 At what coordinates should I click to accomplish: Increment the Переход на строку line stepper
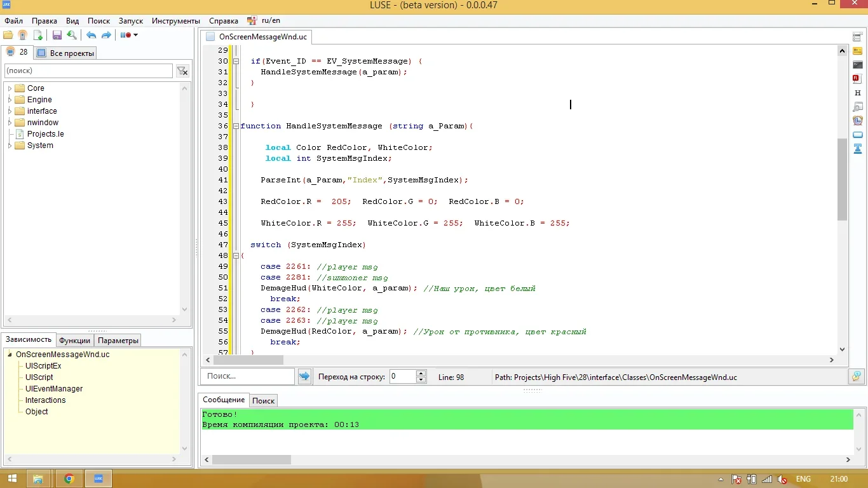tap(421, 373)
